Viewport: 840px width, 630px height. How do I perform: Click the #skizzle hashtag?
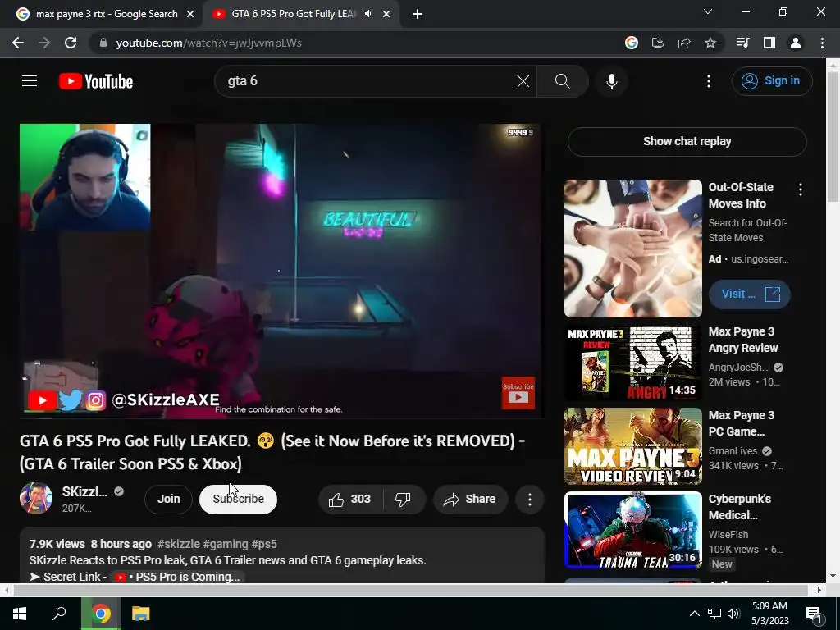(x=178, y=544)
